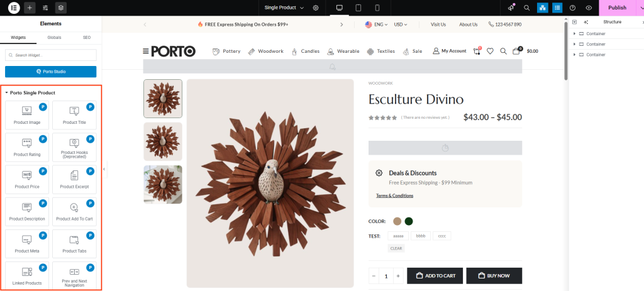
Task: Expand the first Container in Structure
Action: (x=575, y=33)
